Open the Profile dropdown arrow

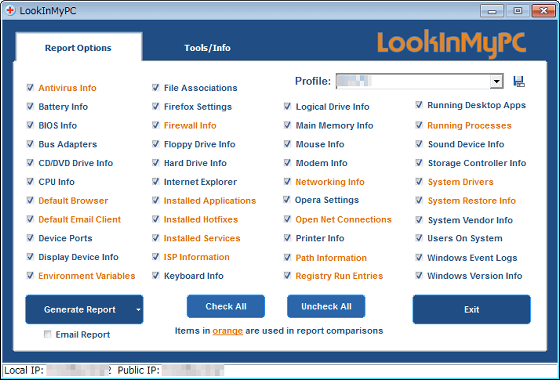(x=496, y=81)
